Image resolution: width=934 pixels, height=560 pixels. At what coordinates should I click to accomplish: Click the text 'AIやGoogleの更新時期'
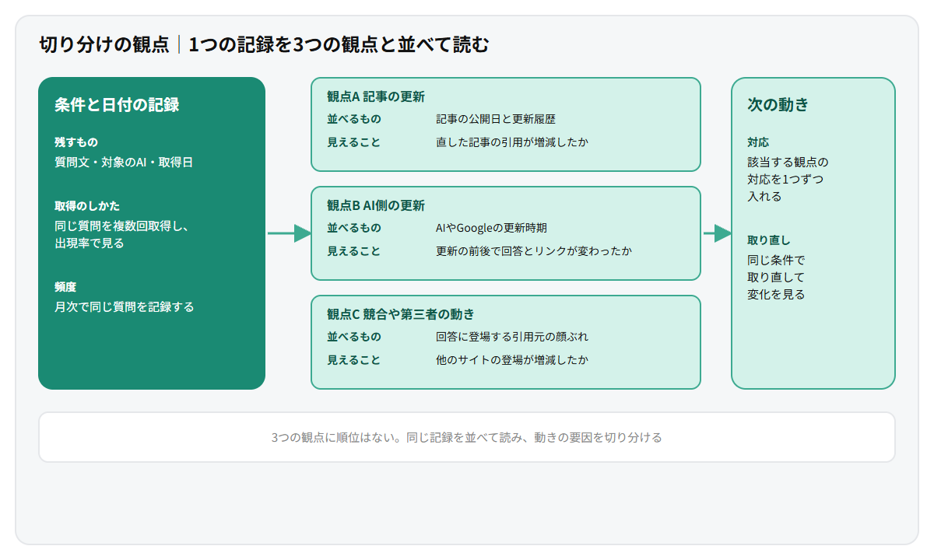pyautogui.click(x=491, y=228)
